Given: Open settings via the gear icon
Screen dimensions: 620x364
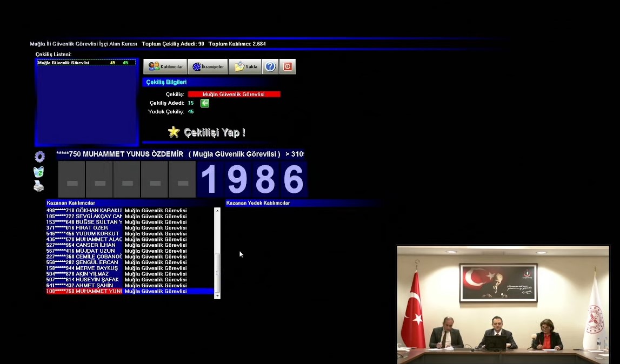Looking at the screenshot, I should click(39, 157).
